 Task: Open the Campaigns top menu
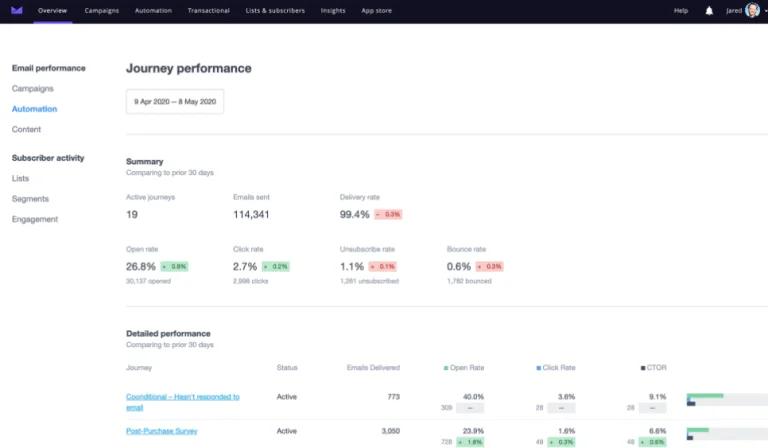click(101, 10)
